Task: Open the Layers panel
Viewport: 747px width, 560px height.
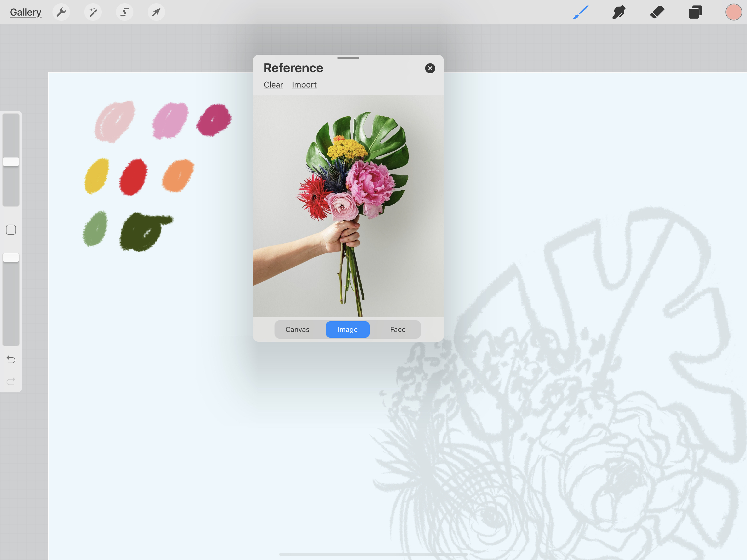Action: 695,12
